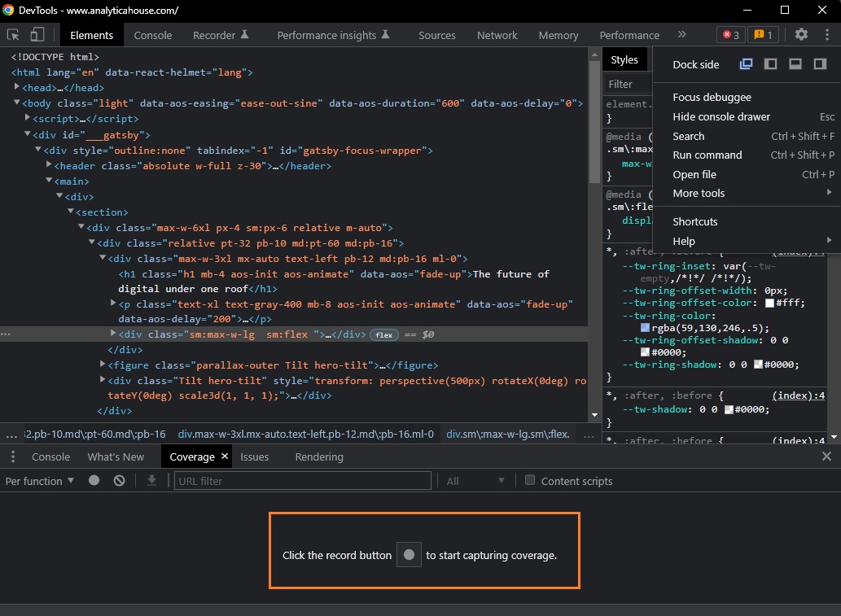The height and width of the screenshot is (616, 841).
Task: Close the bottom drawer panel
Action: point(826,457)
